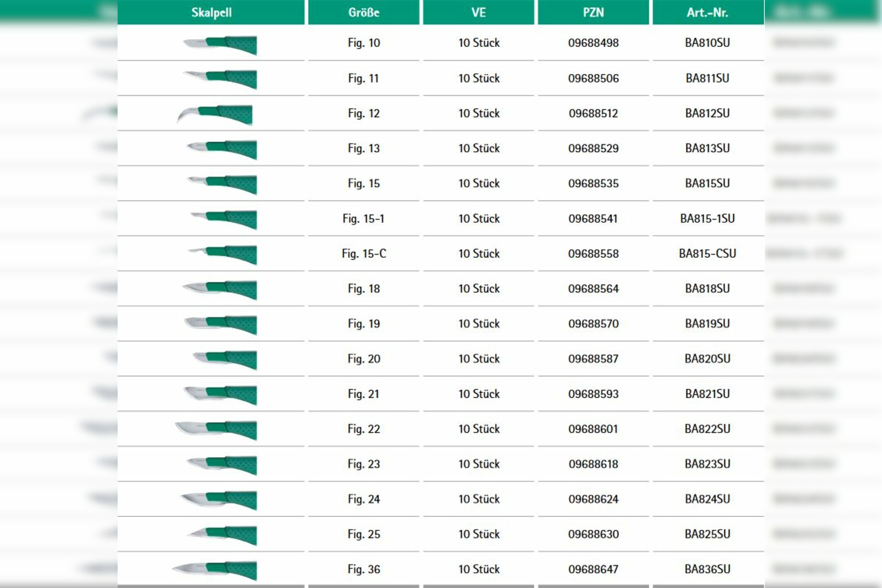Screen dimensions: 882x588
Task: Click article number BA825SU
Action: [707, 534]
